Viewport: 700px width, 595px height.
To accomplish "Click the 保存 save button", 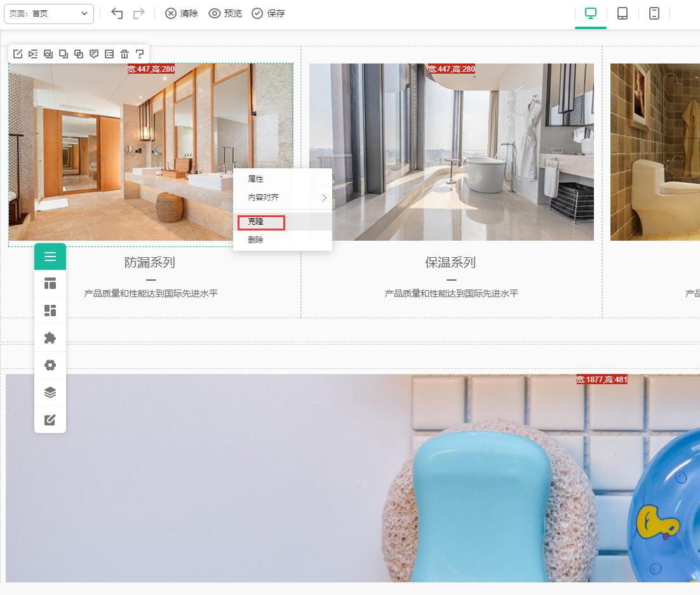I will pyautogui.click(x=268, y=13).
